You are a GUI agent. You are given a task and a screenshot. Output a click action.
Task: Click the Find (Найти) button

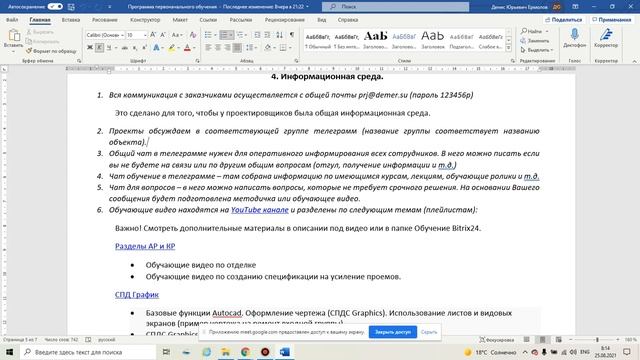[534, 31]
